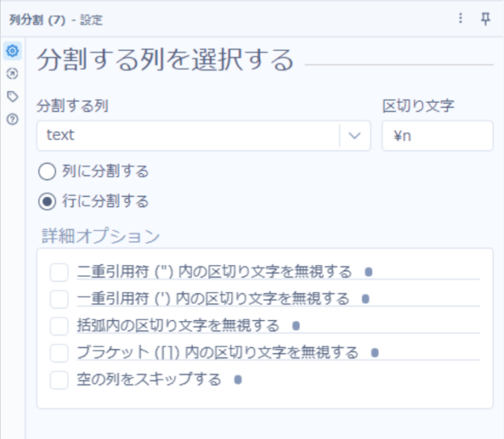Select the 列に分割する radio button
This screenshot has width=504, height=439.
pyautogui.click(x=47, y=172)
